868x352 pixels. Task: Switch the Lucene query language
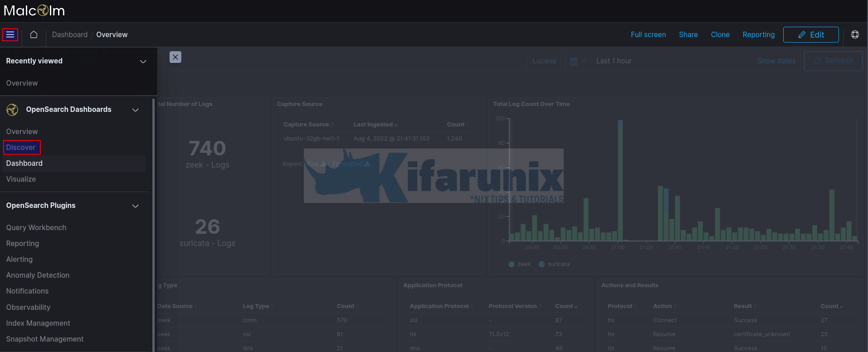click(544, 61)
